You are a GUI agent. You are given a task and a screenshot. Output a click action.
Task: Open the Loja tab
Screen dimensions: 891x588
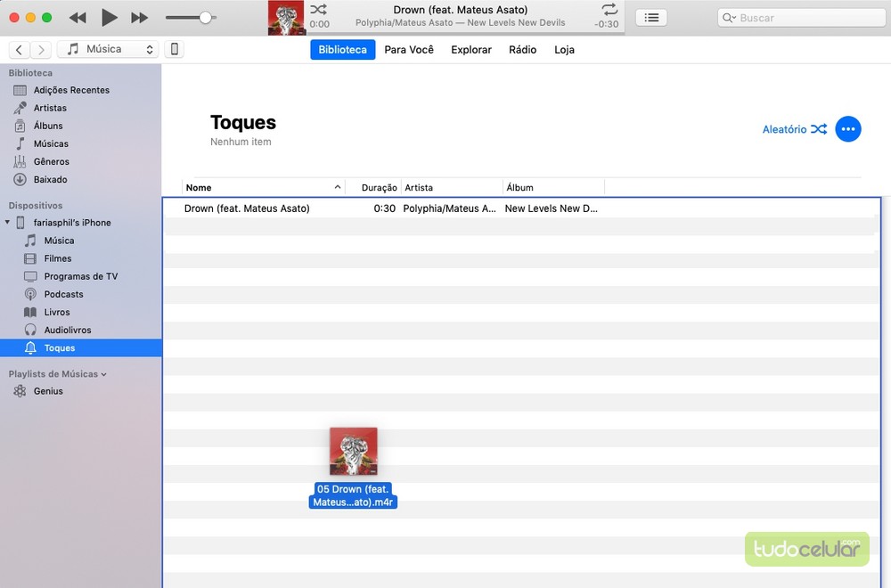tap(564, 50)
